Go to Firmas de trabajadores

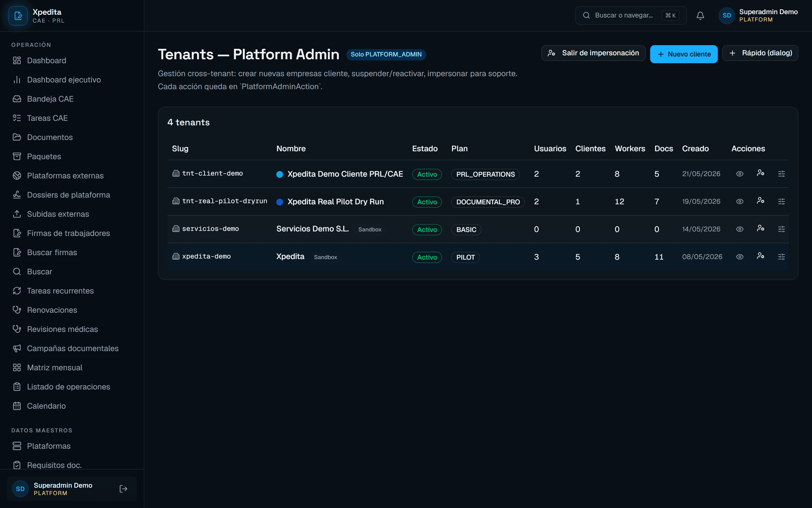[72, 233]
